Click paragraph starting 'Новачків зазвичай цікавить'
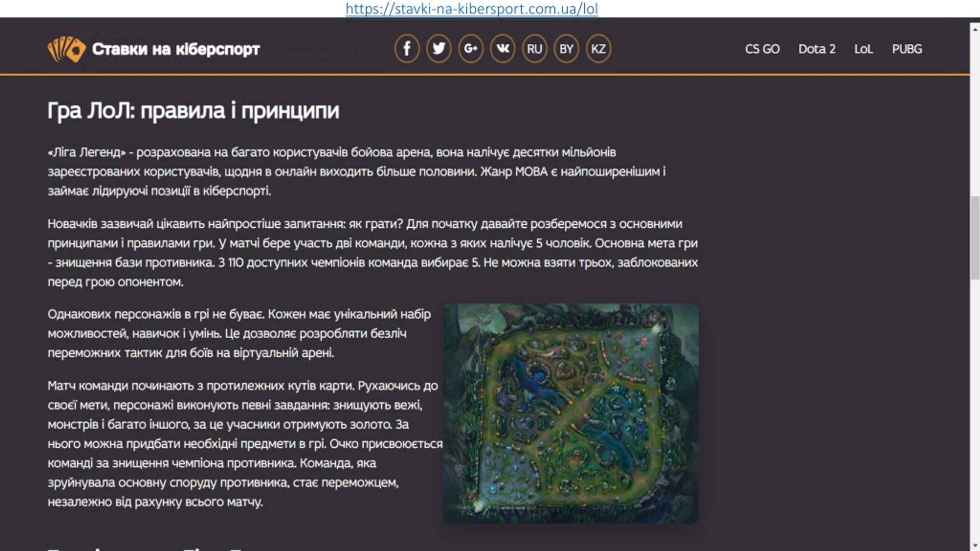The height and width of the screenshot is (551, 980). [x=373, y=253]
